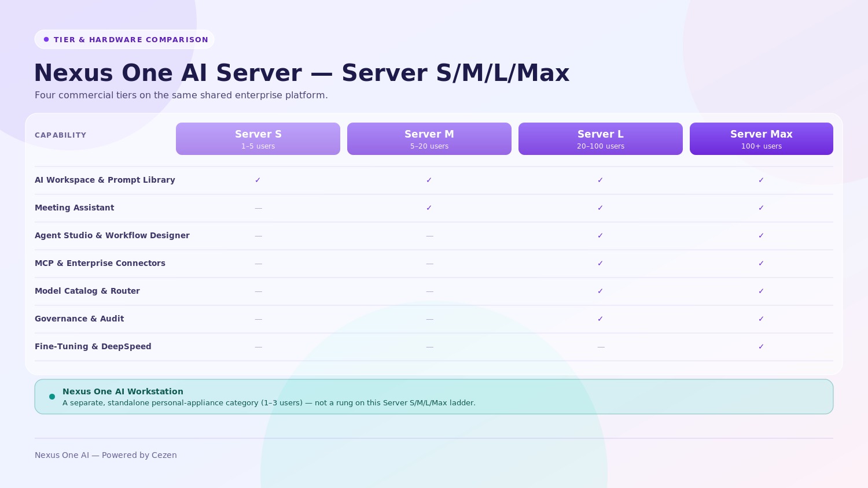Select the Server L column header
The image size is (868, 488).
pos(601,139)
